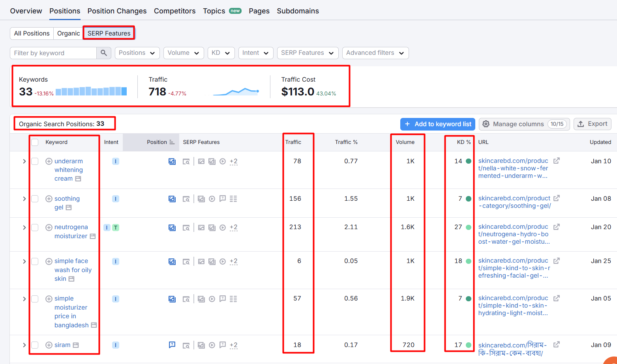This screenshot has height=364, width=617.
Task: Click '+2' more features in underarm row
Action: click(x=234, y=161)
